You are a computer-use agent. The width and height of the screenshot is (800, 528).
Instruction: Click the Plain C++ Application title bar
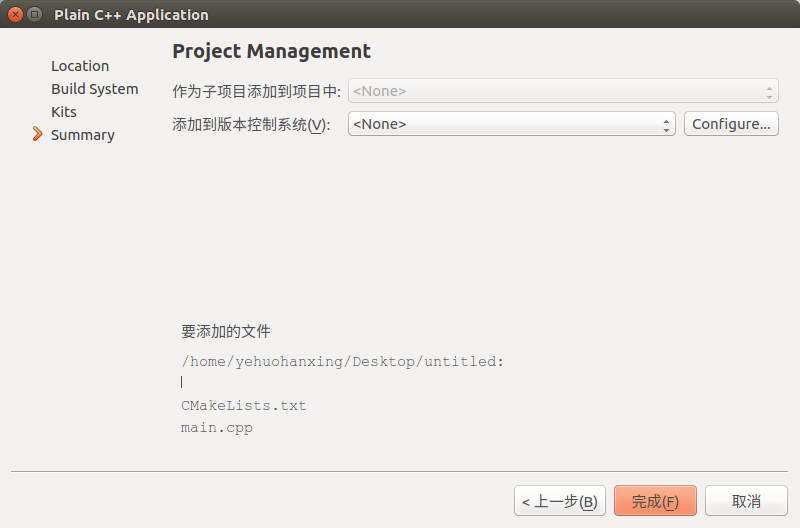click(x=400, y=15)
